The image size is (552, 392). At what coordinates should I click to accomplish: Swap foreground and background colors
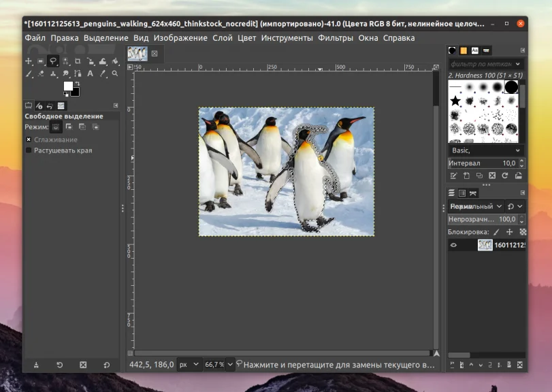click(78, 83)
